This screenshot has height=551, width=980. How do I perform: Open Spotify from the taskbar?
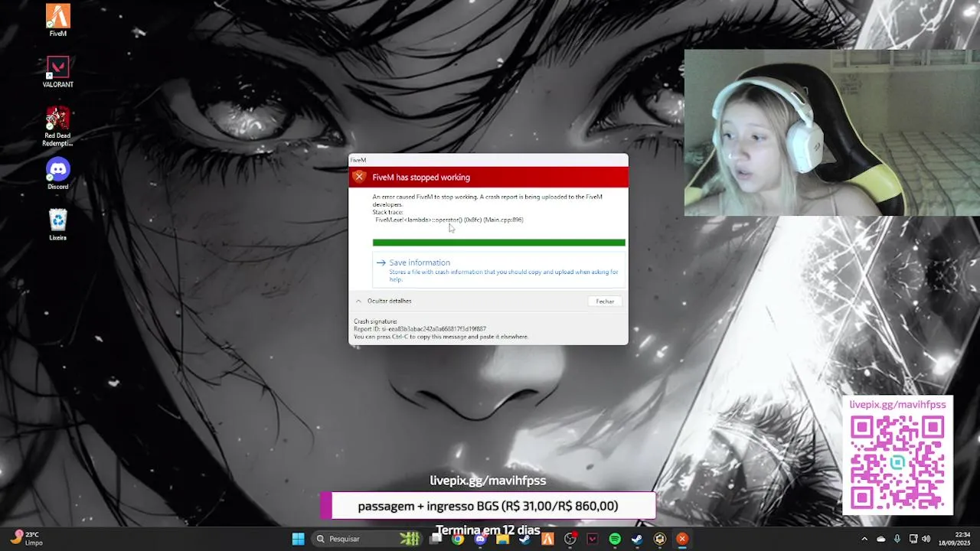[615, 539]
